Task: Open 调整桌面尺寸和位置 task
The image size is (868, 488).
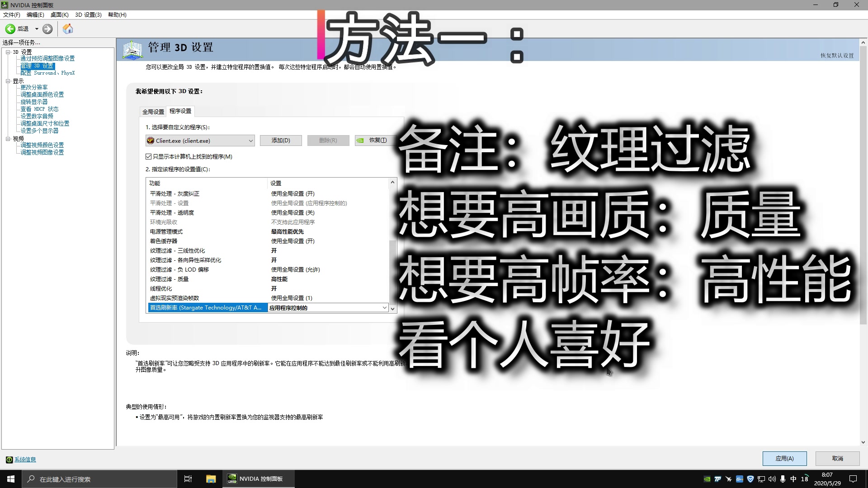Action: pyautogui.click(x=45, y=123)
